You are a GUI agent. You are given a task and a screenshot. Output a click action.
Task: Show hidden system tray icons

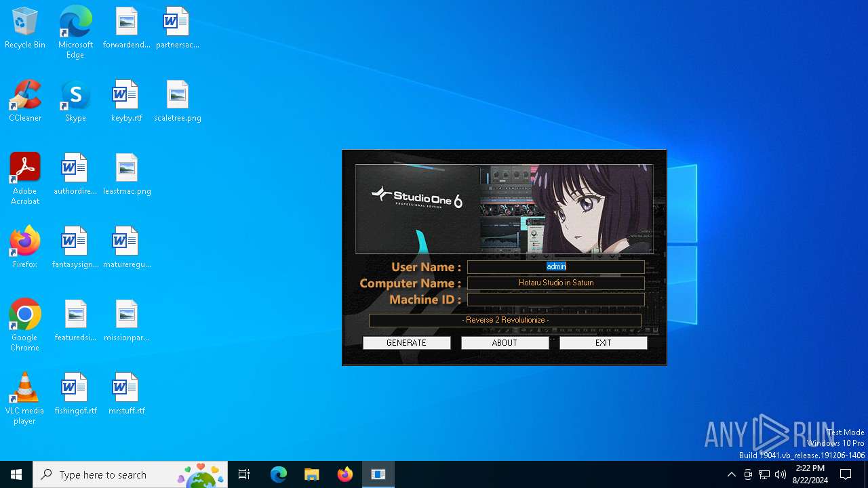tap(731, 474)
